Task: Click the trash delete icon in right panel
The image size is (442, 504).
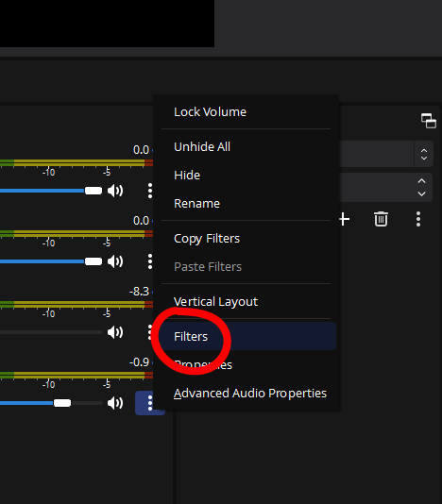Action: click(x=381, y=219)
